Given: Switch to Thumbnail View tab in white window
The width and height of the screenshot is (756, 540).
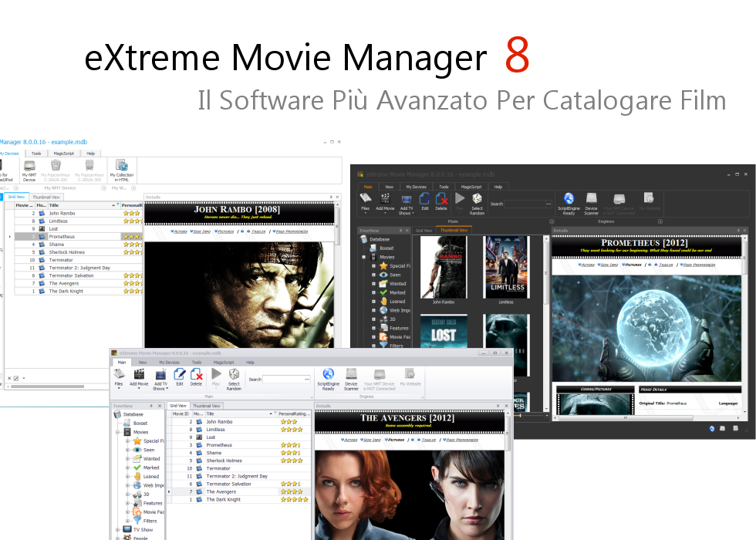Looking at the screenshot, I should [46, 197].
